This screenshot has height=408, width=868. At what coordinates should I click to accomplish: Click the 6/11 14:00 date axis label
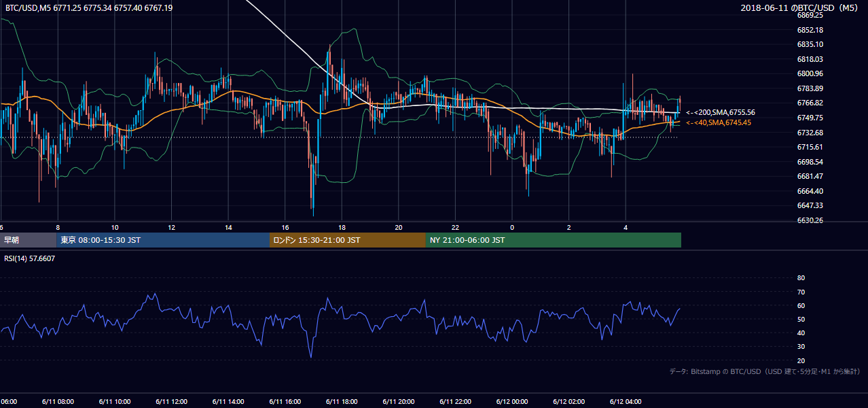click(228, 402)
